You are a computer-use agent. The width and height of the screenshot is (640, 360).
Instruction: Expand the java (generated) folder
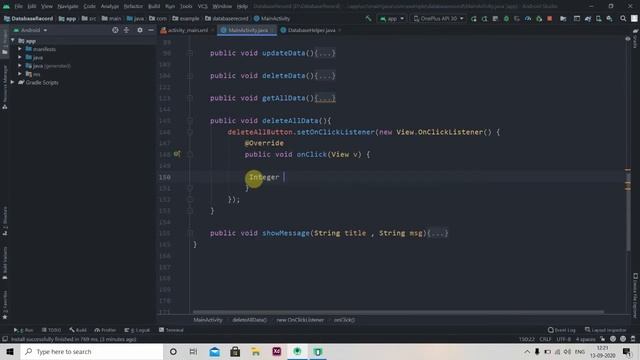pos(20,66)
